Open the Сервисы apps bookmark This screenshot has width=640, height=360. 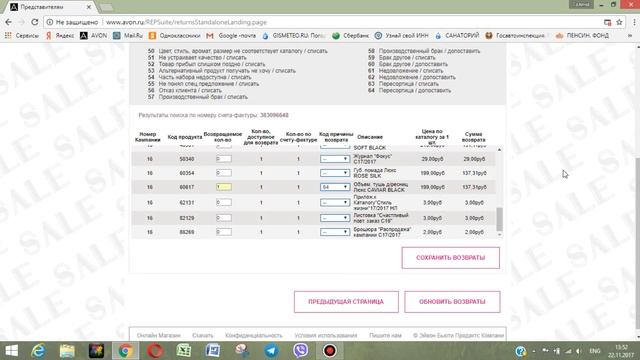[x=22, y=36]
